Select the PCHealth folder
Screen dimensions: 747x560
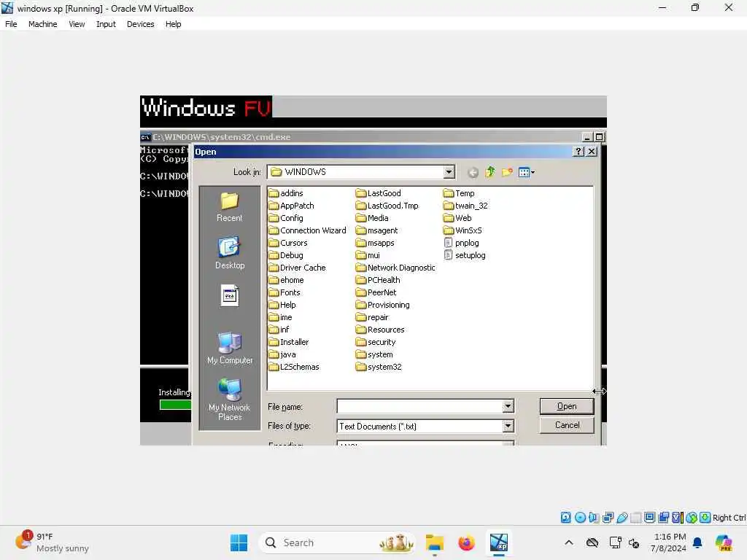379,280
